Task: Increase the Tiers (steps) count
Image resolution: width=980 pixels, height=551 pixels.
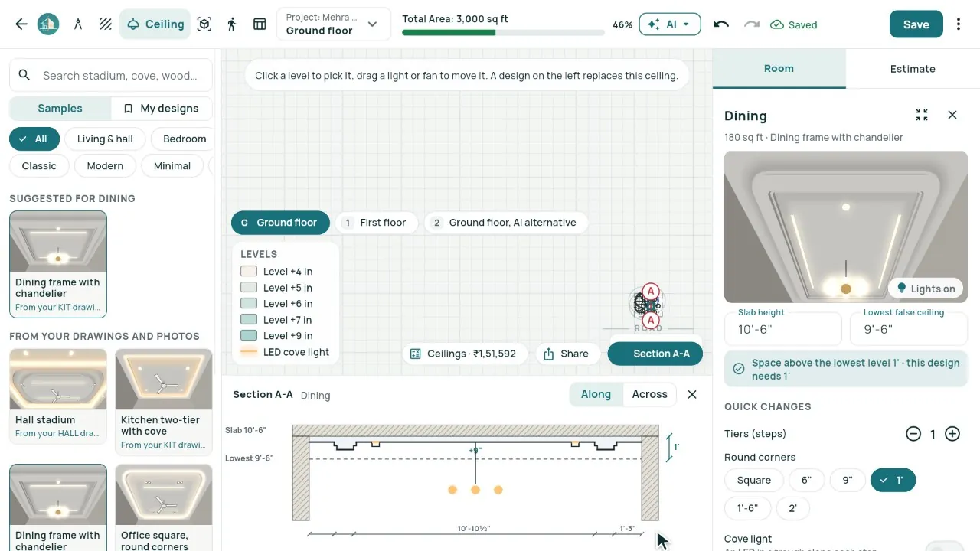Action: point(952,434)
